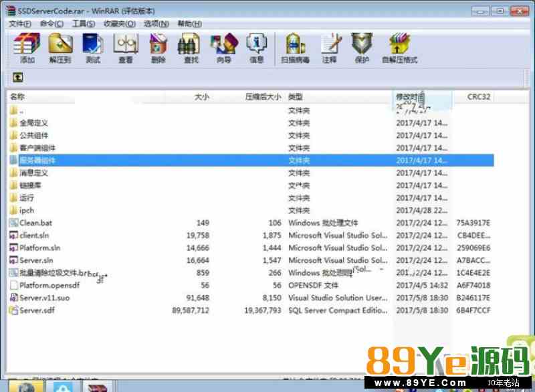Select the Clean.bat file
The image size is (535, 392).
(251, 223)
